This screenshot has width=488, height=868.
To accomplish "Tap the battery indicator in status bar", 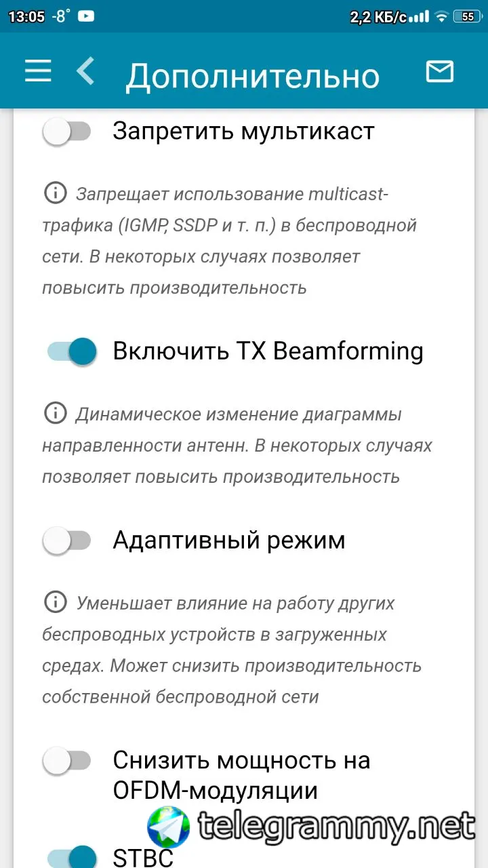I will pyautogui.click(x=468, y=17).
